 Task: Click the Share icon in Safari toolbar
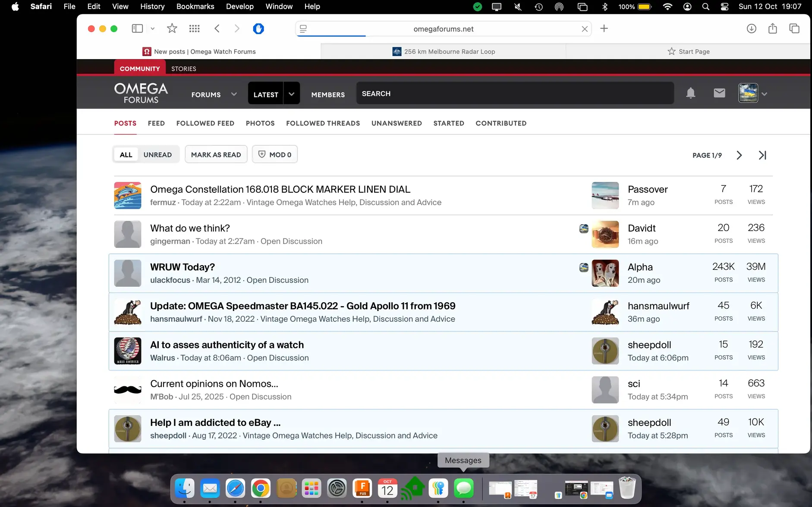(x=772, y=28)
